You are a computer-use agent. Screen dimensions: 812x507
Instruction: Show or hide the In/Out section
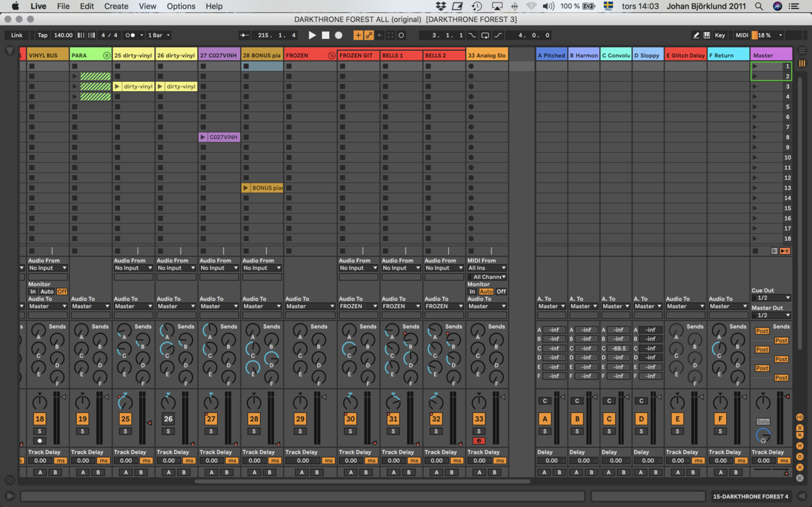[800, 417]
